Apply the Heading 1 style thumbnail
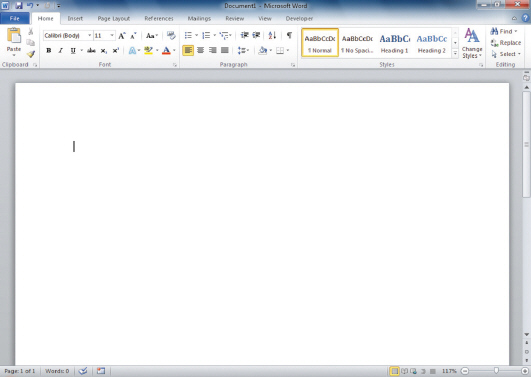The image size is (531, 377). pyautogui.click(x=395, y=43)
